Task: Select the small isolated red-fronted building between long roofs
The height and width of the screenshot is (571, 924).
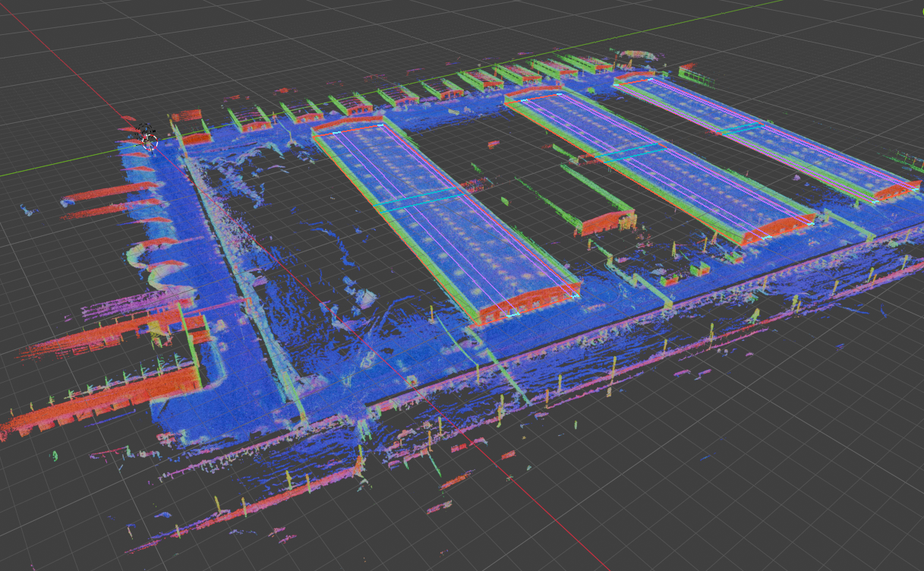Action: 605,222
